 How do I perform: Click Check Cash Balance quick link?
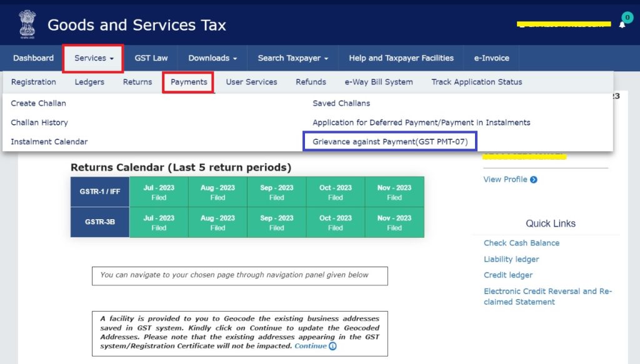pos(521,243)
